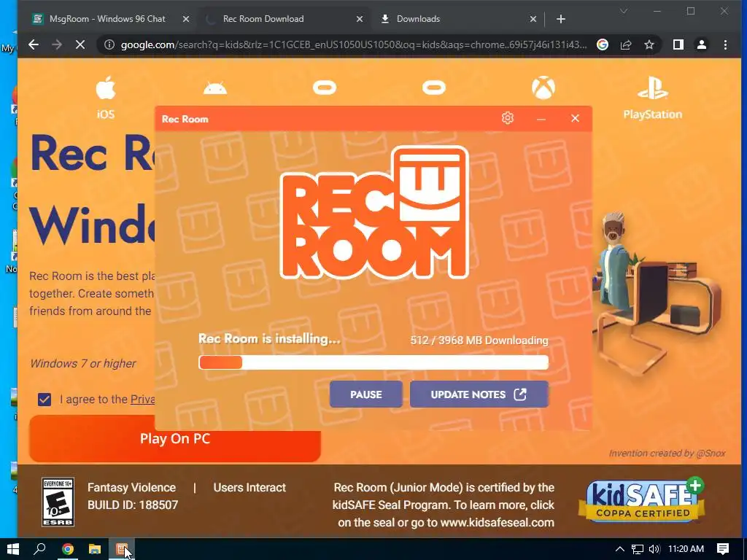
Task: Click the ESRB Everyone 10+ rating badge
Action: tap(58, 502)
